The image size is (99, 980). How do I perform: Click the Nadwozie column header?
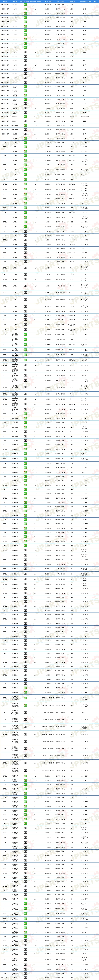click(72, 2)
